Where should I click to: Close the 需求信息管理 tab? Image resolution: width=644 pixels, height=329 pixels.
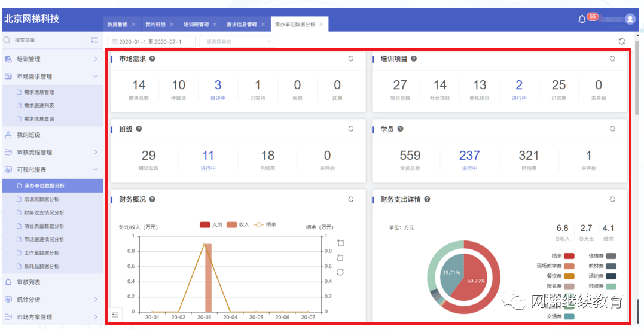263,25
